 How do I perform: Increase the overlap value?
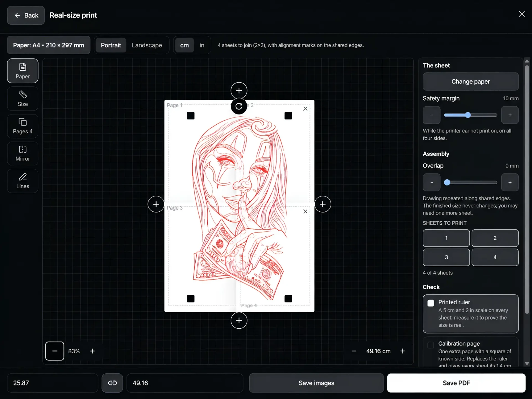tap(510, 182)
